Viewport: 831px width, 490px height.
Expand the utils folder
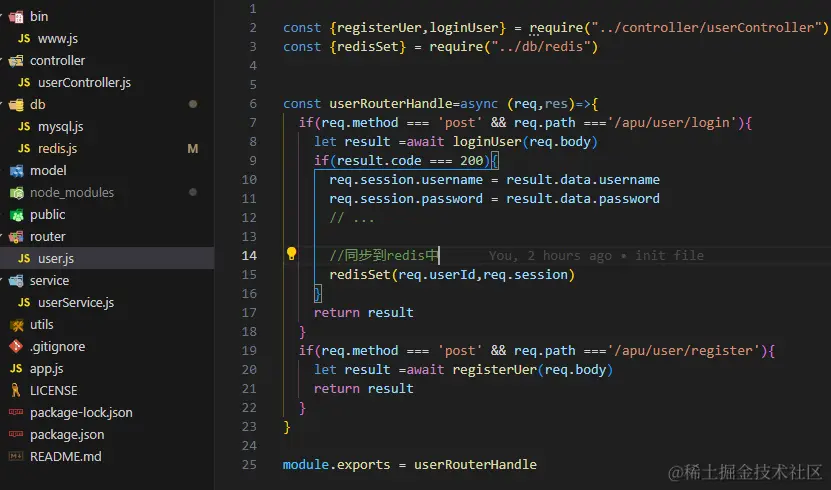tap(41, 325)
